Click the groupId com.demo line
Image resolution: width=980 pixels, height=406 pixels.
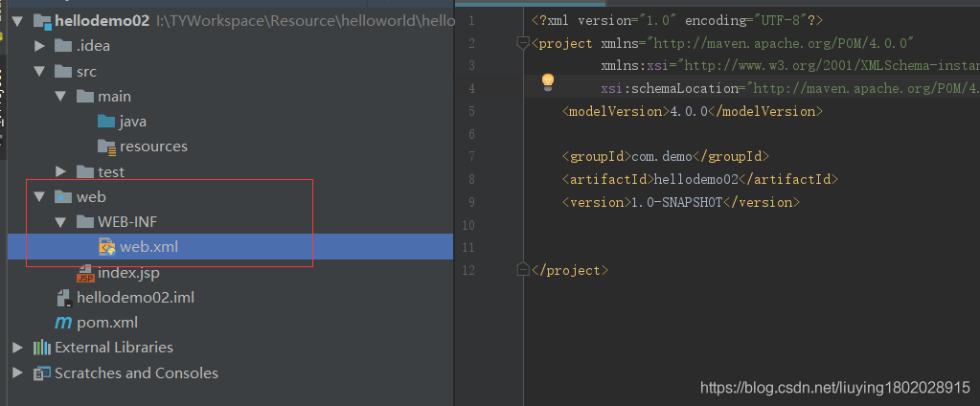[x=666, y=156]
